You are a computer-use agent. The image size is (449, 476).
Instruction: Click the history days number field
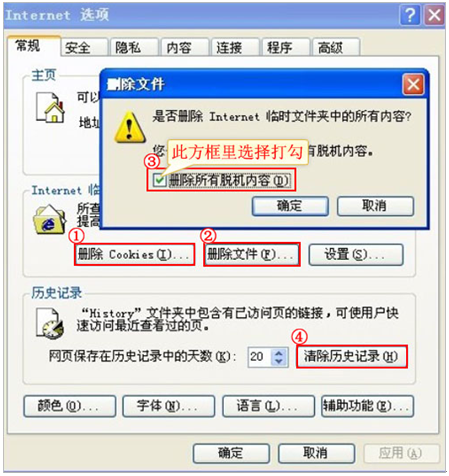(x=260, y=357)
